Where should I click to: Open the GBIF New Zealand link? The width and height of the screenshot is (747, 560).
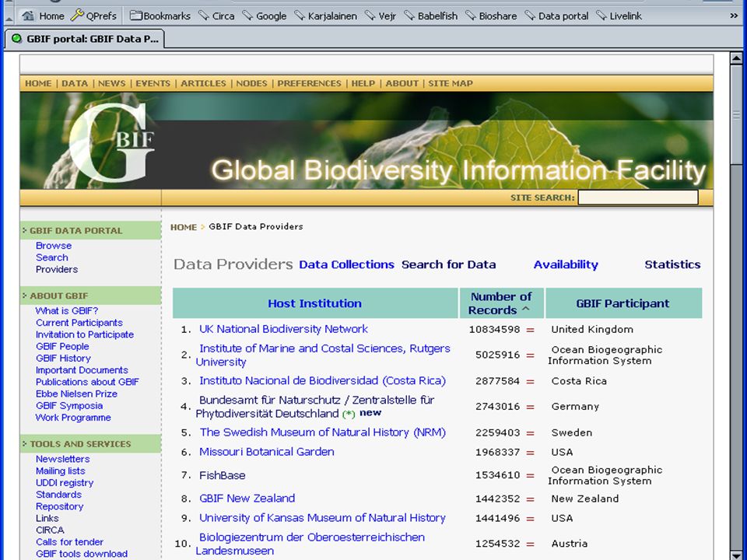point(247,499)
